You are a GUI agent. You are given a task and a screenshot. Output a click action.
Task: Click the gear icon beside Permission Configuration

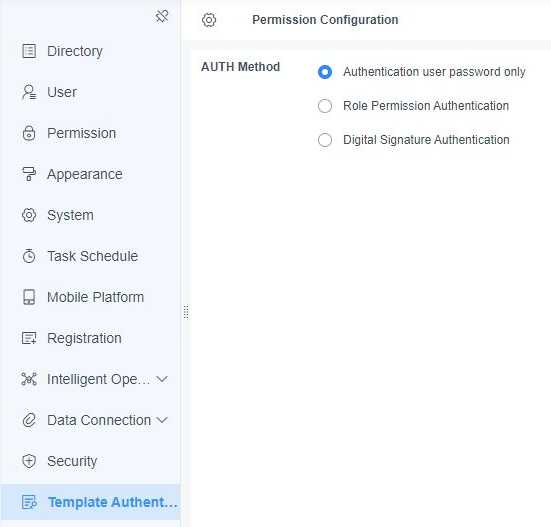point(209,20)
